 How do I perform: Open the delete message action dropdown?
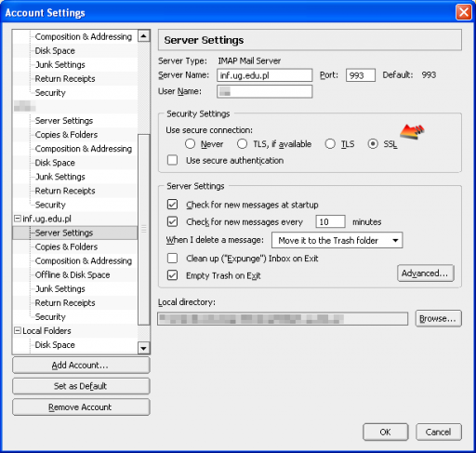(337, 240)
